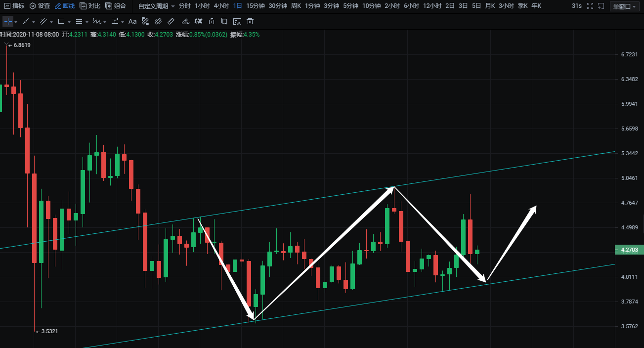Toggle the 对比 compare mode

90,6
